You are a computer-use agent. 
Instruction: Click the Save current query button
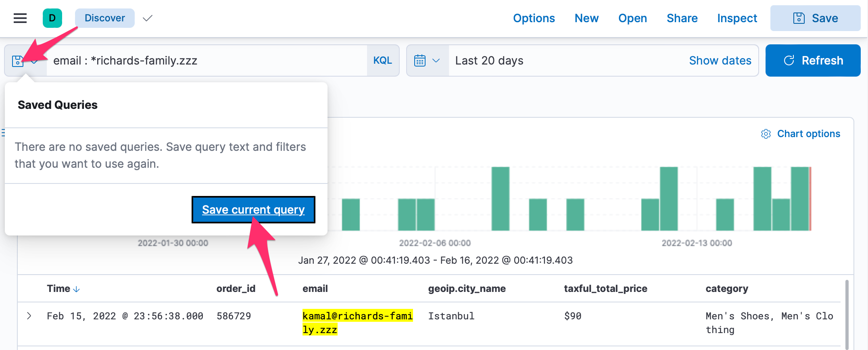[x=253, y=210]
